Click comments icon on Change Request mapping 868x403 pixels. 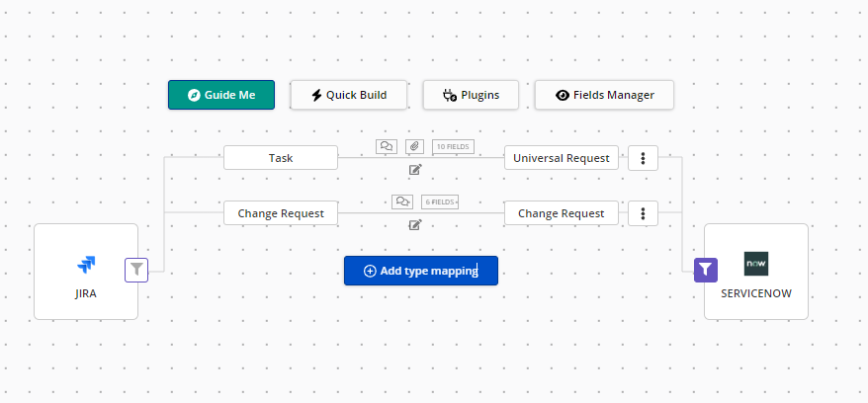click(x=402, y=201)
